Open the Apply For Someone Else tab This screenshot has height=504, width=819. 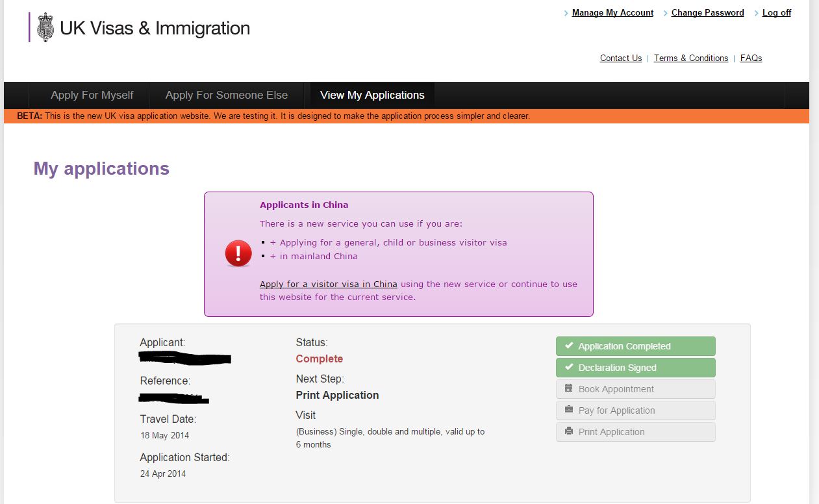pos(227,95)
